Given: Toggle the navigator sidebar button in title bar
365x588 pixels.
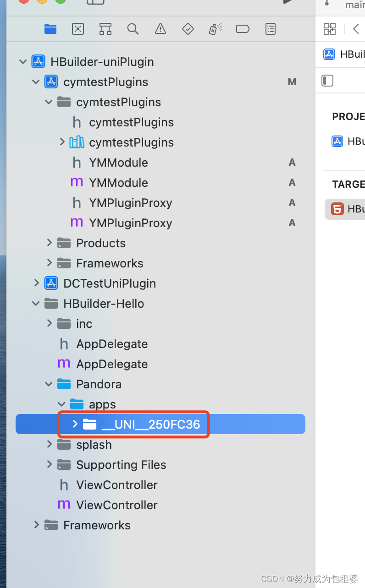Looking at the screenshot, I should pos(95,2).
